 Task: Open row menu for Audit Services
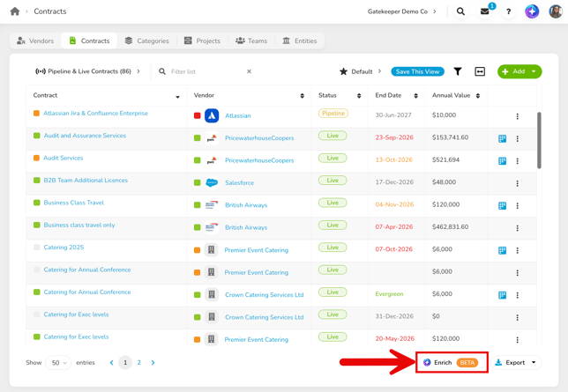517,161
